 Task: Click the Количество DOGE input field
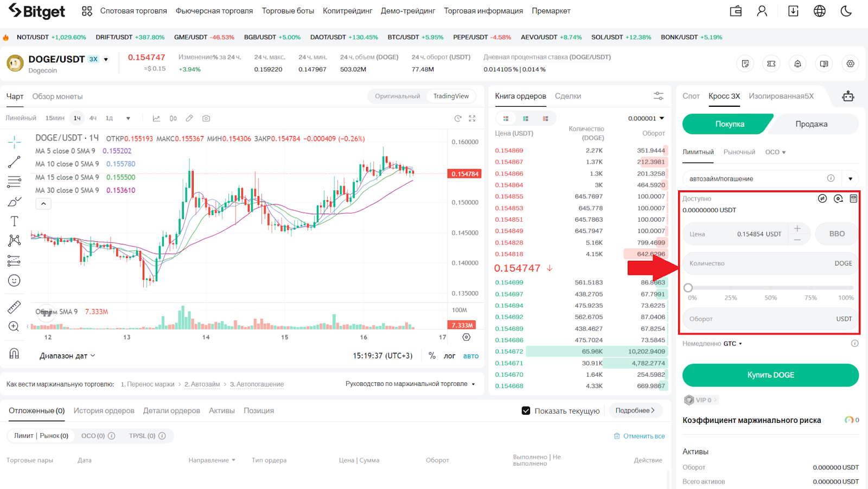770,263
